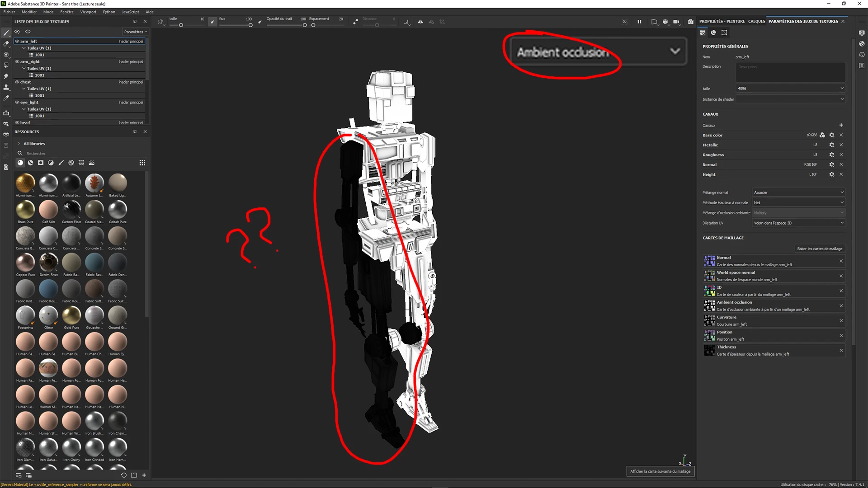Viewport: 868px width, 488px height.
Task: Select the Eraser tool in left toolbar
Action: click(x=6, y=44)
